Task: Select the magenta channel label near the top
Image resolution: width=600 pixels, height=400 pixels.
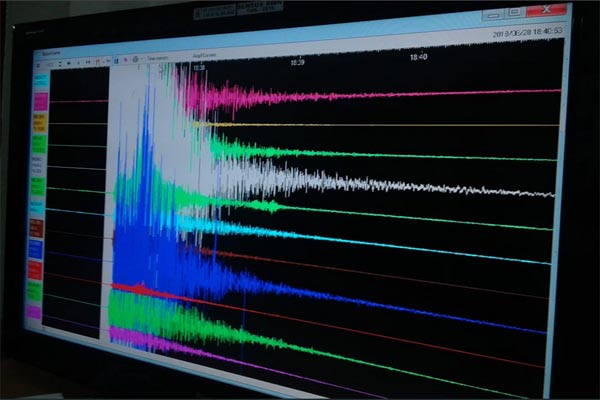Action: tap(39, 101)
